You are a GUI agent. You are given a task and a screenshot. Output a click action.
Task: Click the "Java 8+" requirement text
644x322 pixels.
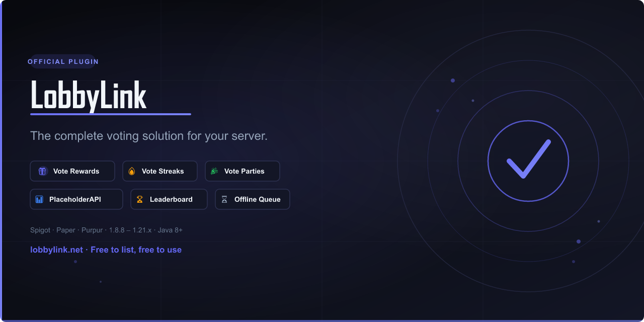coord(170,230)
